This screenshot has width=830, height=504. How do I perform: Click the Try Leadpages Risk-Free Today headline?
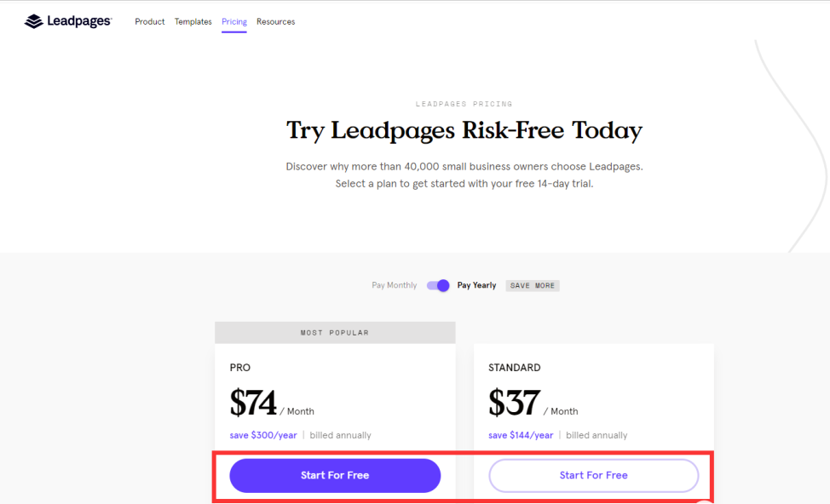464,131
